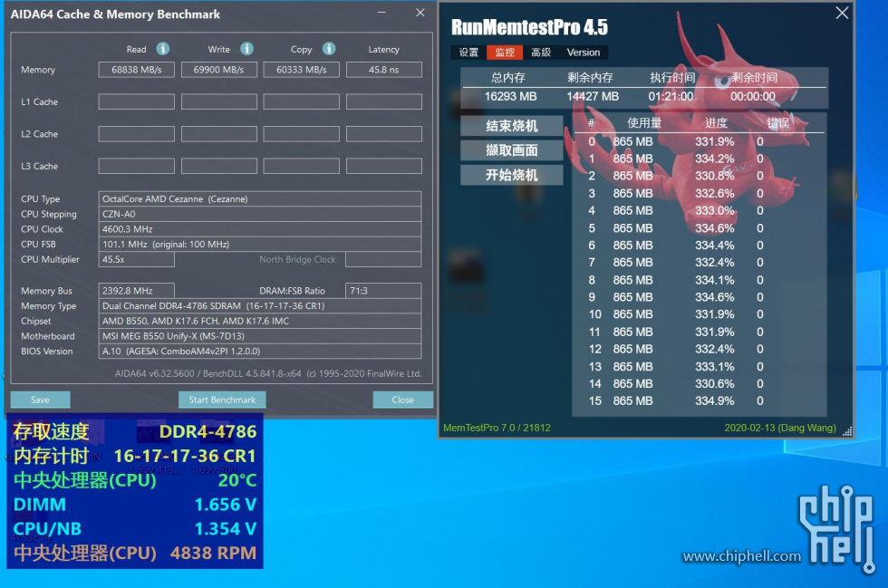The height and width of the screenshot is (588, 888).
Task: Select thread row 2 with 330.8%
Action: [699, 176]
